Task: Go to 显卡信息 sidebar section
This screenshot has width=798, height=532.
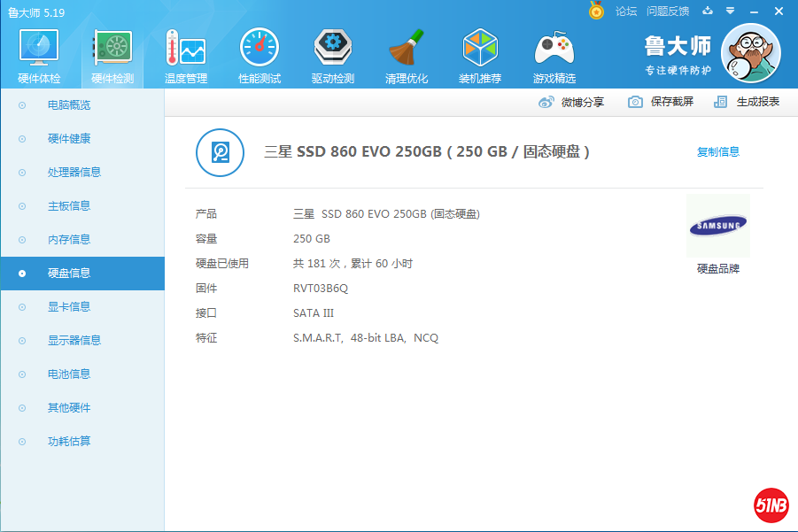Action: pyautogui.click(x=69, y=307)
